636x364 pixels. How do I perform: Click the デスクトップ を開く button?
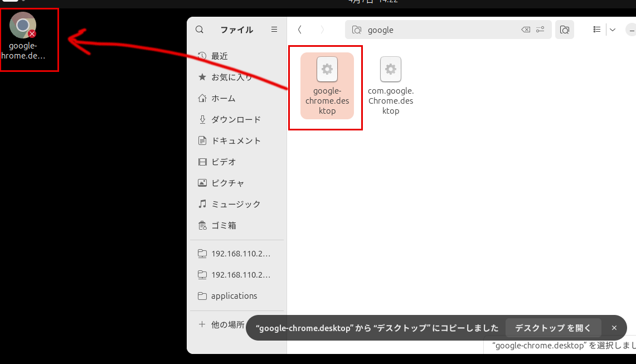[x=553, y=328]
